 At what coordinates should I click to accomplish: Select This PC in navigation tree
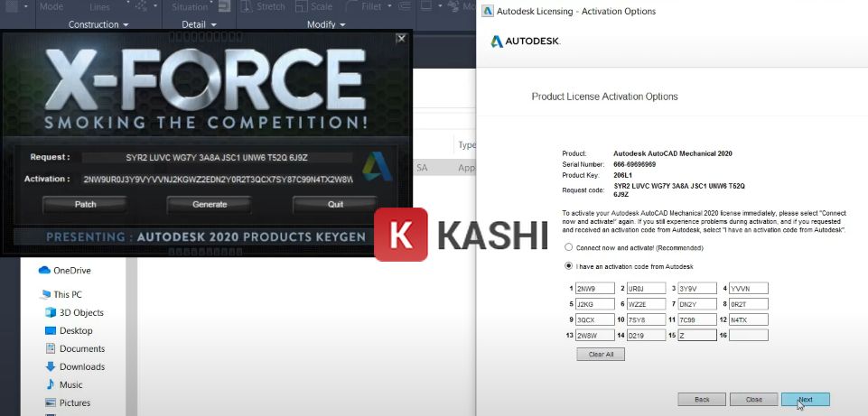67,294
